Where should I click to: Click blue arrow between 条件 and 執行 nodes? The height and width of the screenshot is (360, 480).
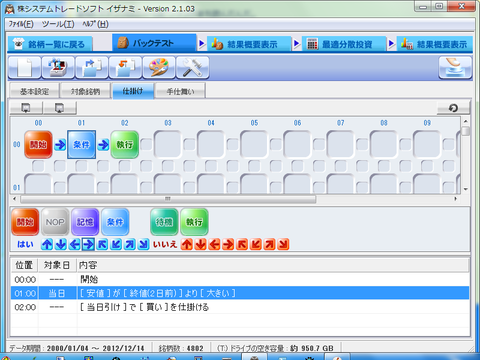point(103,145)
